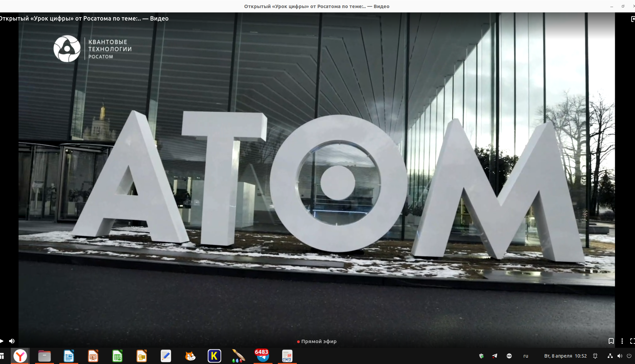This screenshot has height=364, width=635.
Task: Click the round tray icon next to ru
Action: (x=509, y=356)
